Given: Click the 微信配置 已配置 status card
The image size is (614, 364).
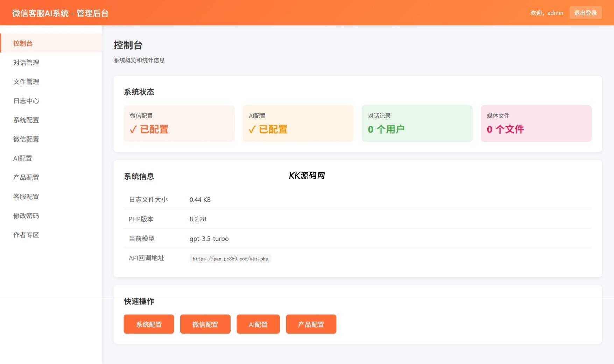Looking at the screenshot, I should 179,123.
